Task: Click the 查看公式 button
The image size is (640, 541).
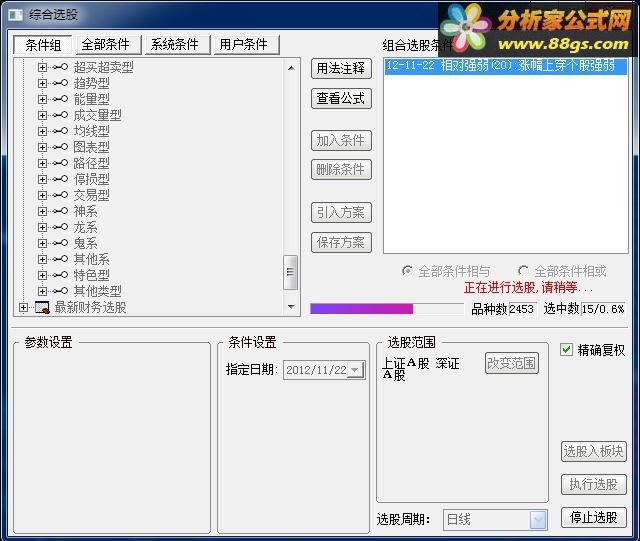Action: [x=341, y=98]
